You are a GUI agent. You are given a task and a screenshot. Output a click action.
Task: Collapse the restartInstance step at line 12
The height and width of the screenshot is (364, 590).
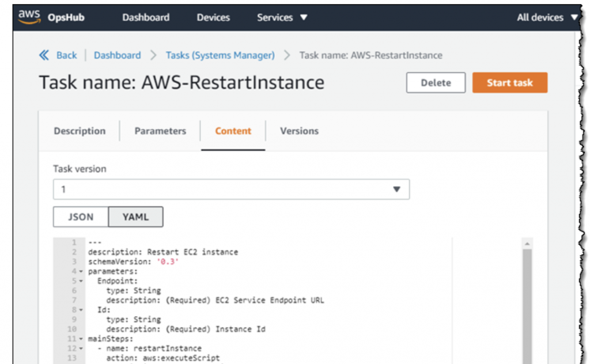click(x=81, y=349)
